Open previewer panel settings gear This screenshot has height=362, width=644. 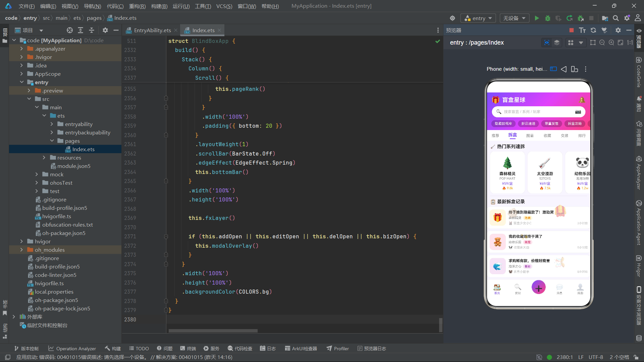point(618,30)
